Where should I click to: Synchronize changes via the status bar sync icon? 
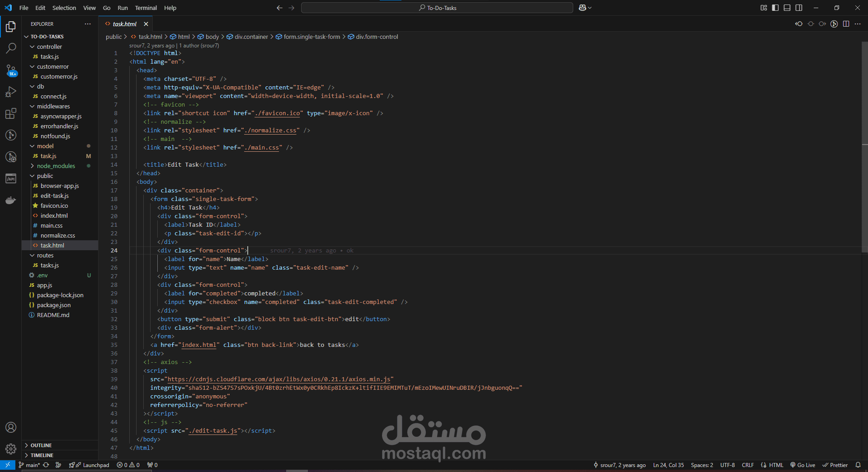point(46,465)
